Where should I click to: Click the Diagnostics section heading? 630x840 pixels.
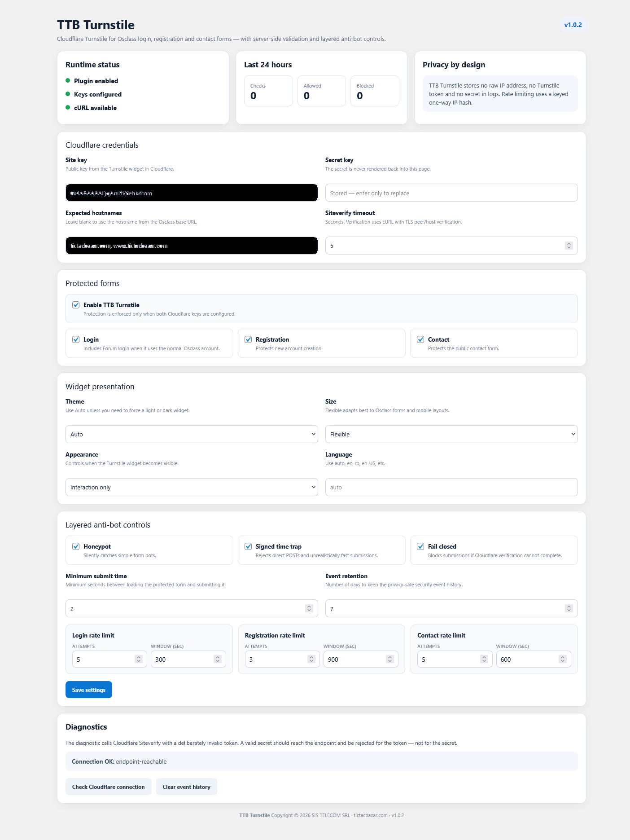pyautogui.click(x=86, y=727)
